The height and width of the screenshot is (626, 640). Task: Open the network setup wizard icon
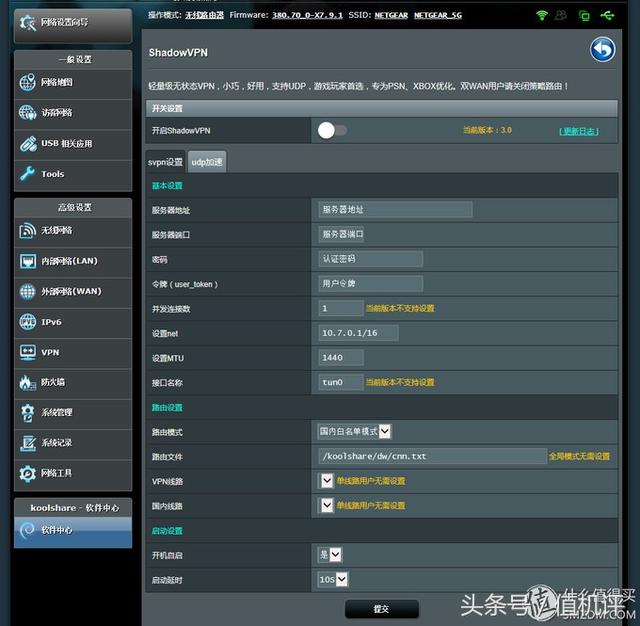(x=28, y=22)
